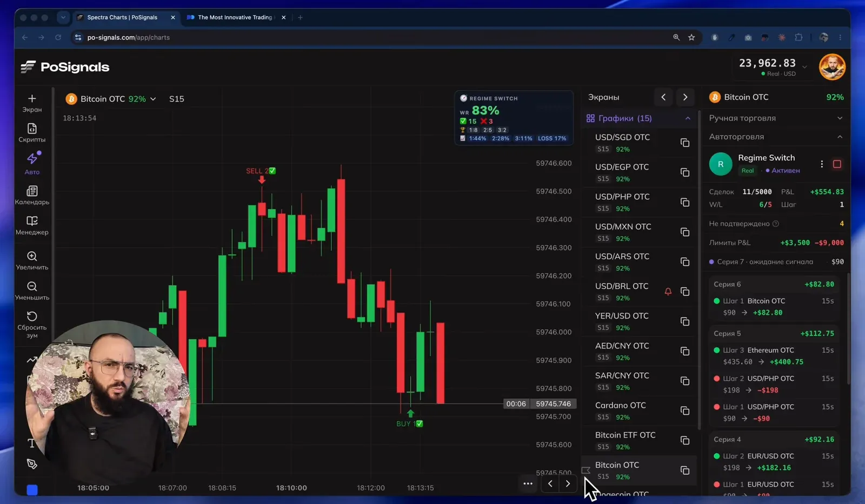Image resolution: width=865 pixels, height=504 pixels.
Task: Change the S15 timeframe
Action: (x=177, y=99)
